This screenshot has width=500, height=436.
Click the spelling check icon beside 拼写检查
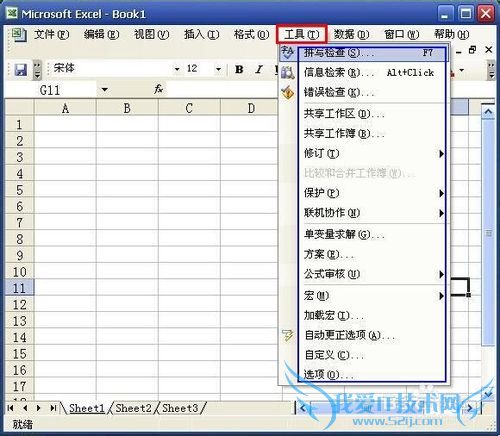(287, 53)
